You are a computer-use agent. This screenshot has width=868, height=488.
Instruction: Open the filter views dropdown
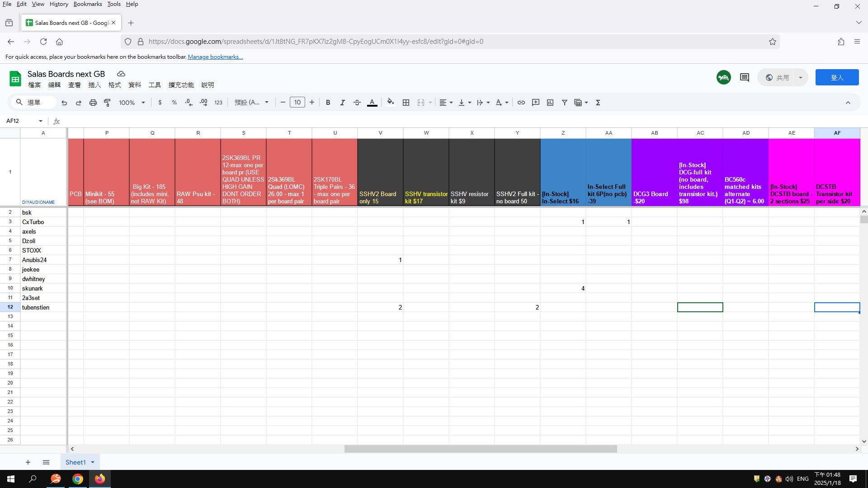(x=581, y=103)
